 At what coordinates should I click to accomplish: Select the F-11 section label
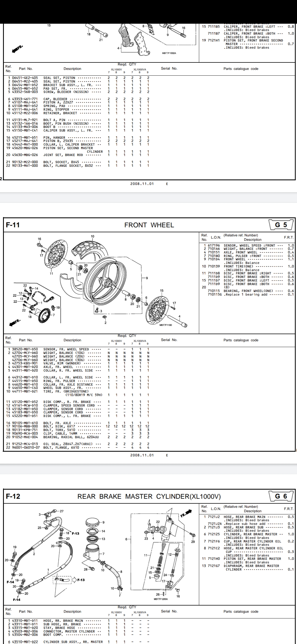tap(13, 225)
